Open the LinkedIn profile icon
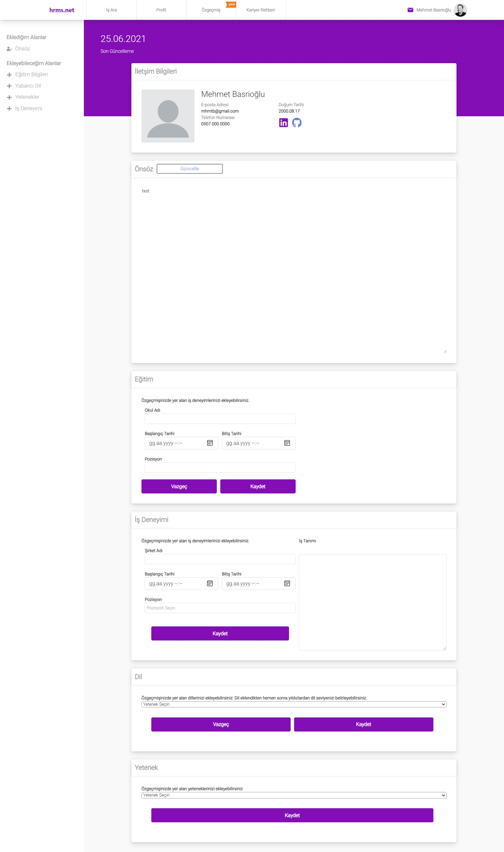The height and width of the screenshot is (852, 504). (283, 123)
